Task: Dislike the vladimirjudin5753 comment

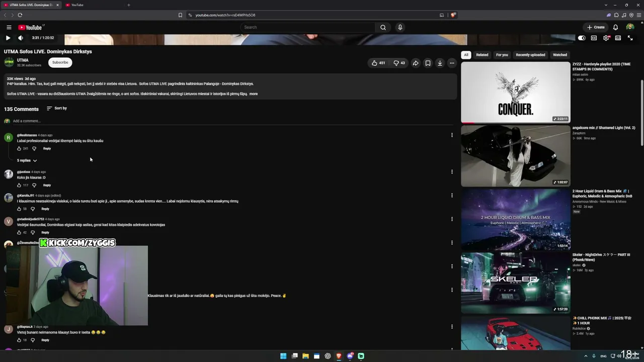Action: coord(33,232)
